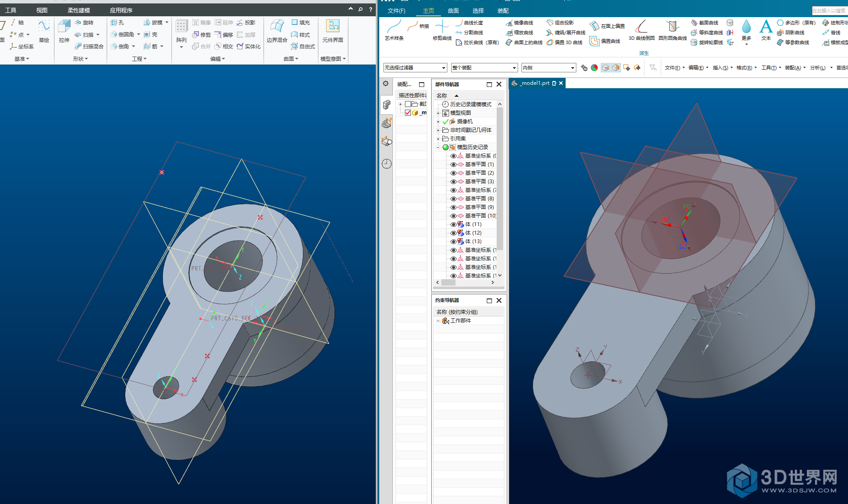Click the 壳 (Shell) tool in Creo
The width and height of the screenshot is (848, 504).
(x=150, y=34)
